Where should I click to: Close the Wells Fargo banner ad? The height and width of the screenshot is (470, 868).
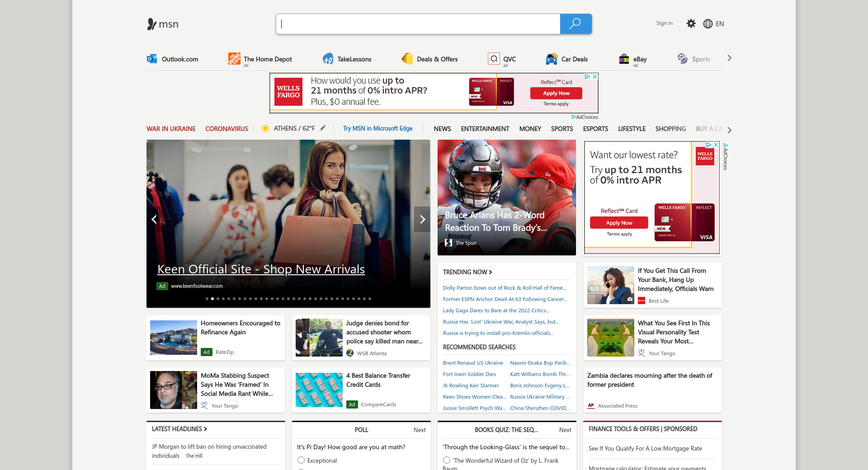tap(595, 77)
